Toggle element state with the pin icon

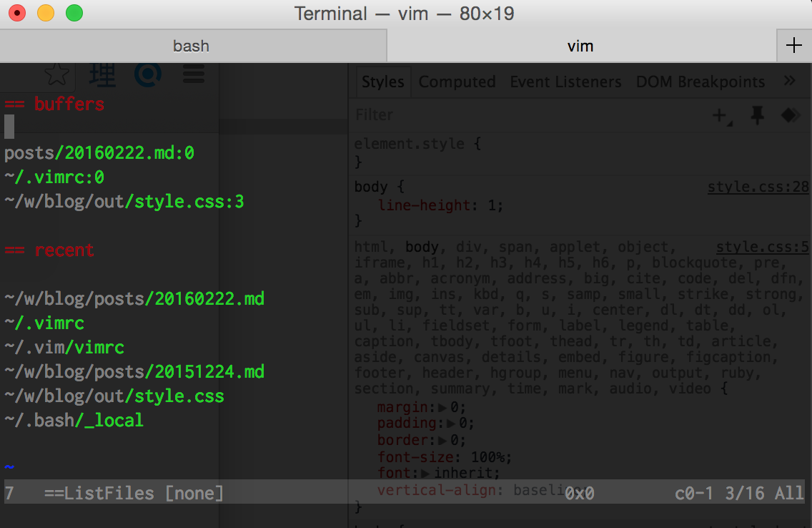757,116
